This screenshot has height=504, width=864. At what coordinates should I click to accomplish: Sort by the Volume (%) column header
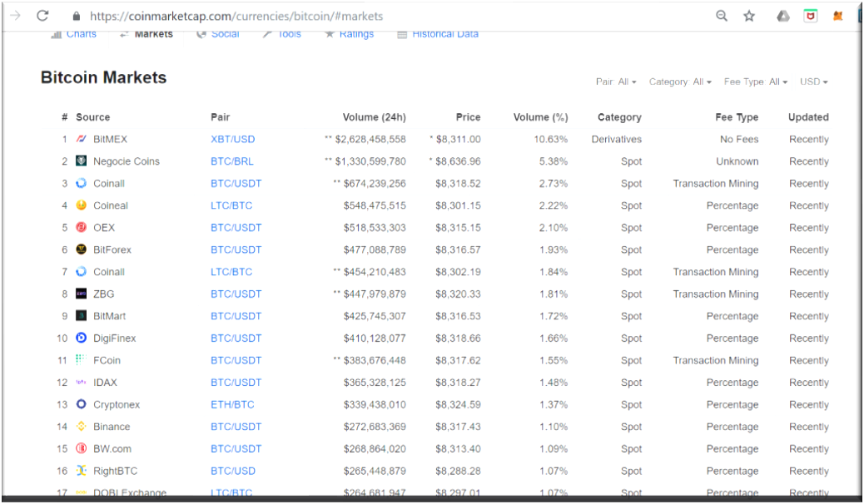[x=540, y=117]
